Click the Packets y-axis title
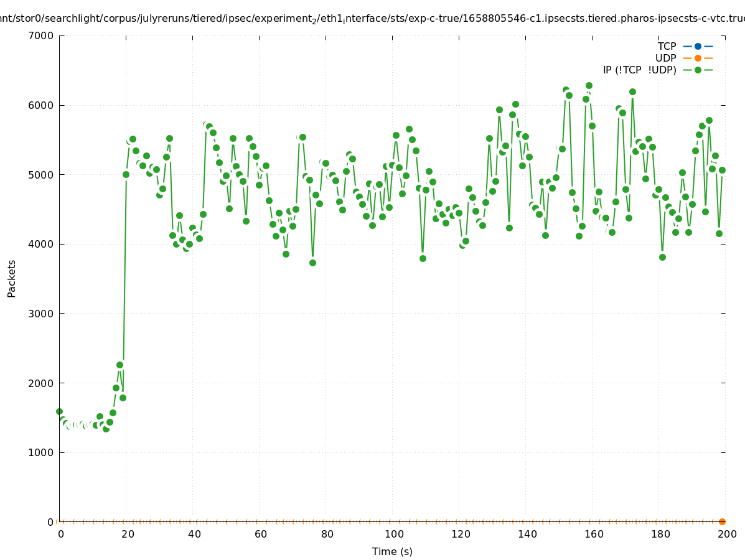This screenshot has height=560, width=745. coord(12,278)
